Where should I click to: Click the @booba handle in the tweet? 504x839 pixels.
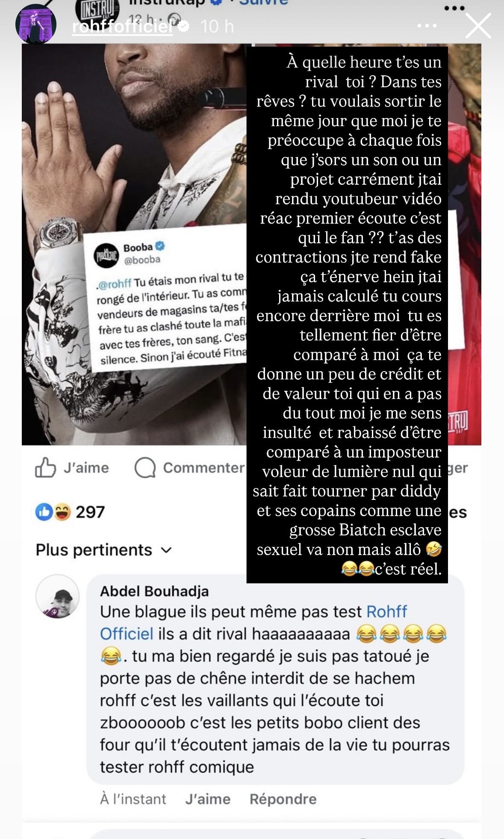point(142,260)
